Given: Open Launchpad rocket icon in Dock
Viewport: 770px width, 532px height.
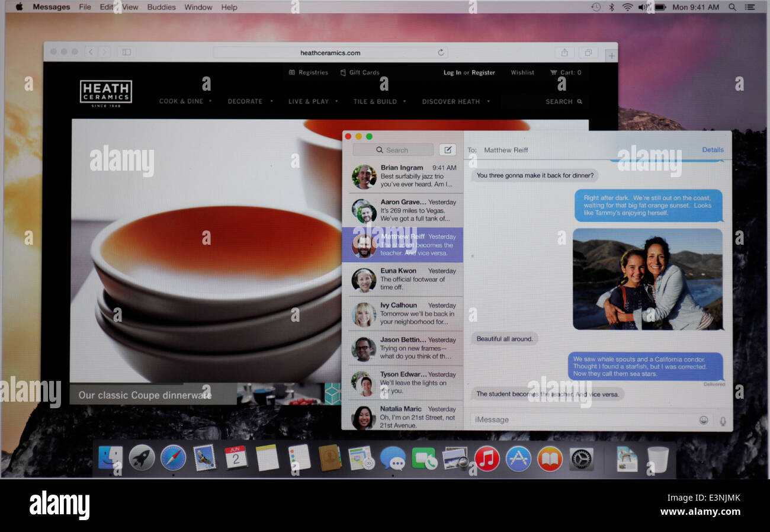Looking at the screenshot, I should point(142,458).
